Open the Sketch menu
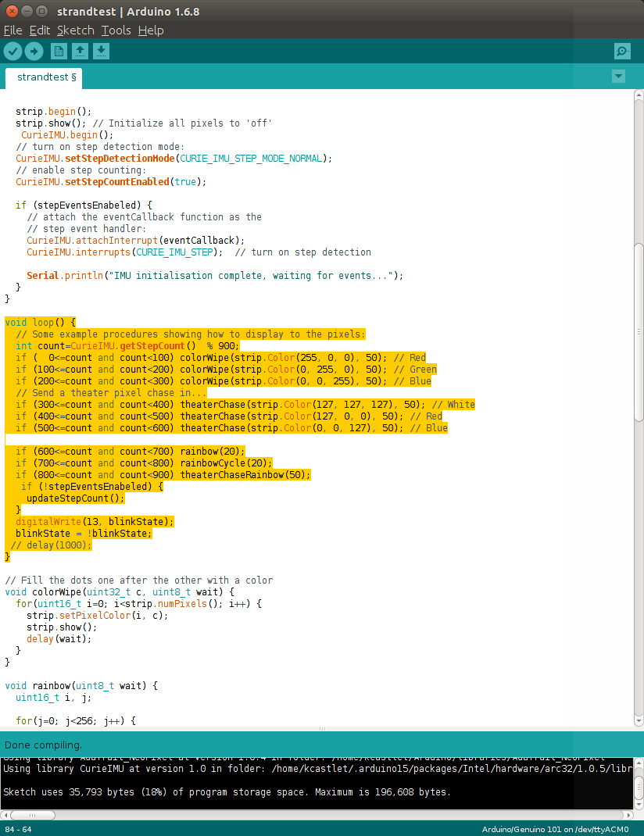This screenshot has height=836, width=644. click(x=75, y=30)
